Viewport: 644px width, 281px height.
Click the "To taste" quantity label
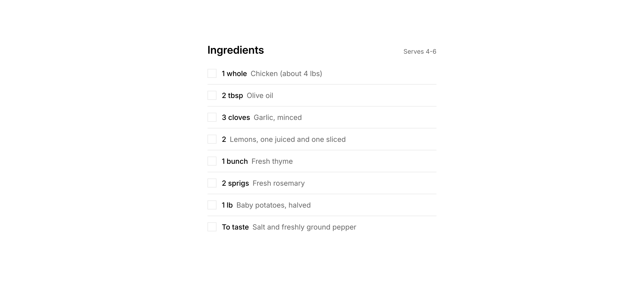[x=235, y=227]
